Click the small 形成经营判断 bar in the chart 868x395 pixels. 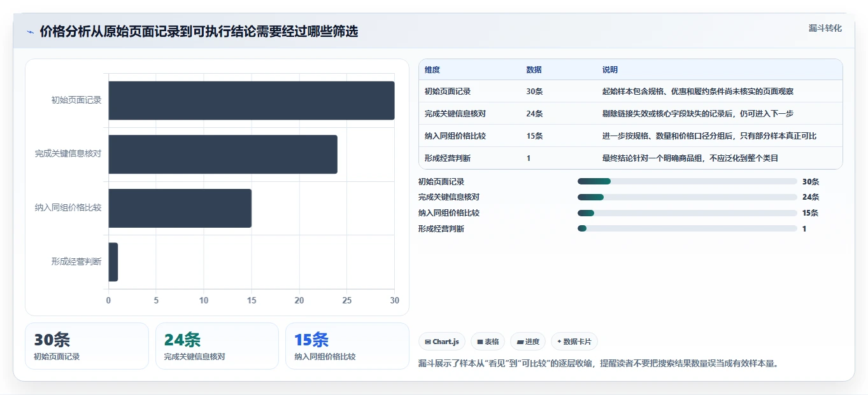[113, 262]
